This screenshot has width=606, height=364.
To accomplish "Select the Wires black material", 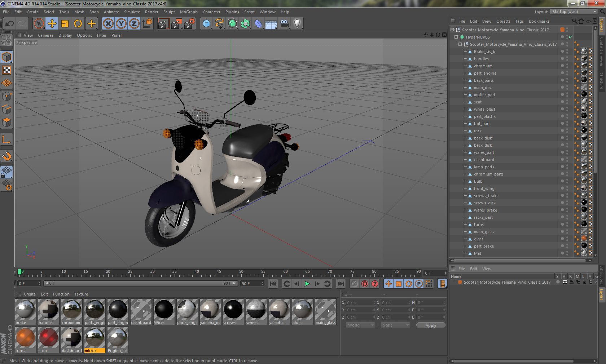I will click(164, 311).
